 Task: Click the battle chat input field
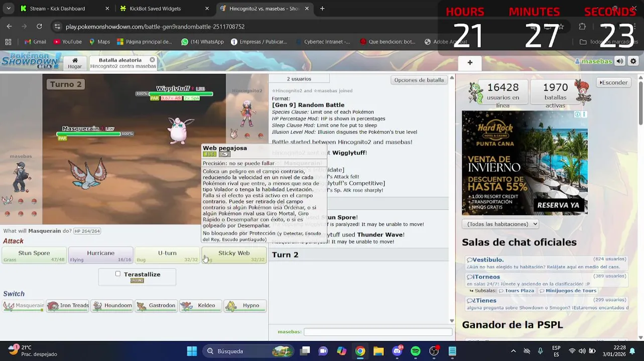pyautogui.click(x=378, y=332)
